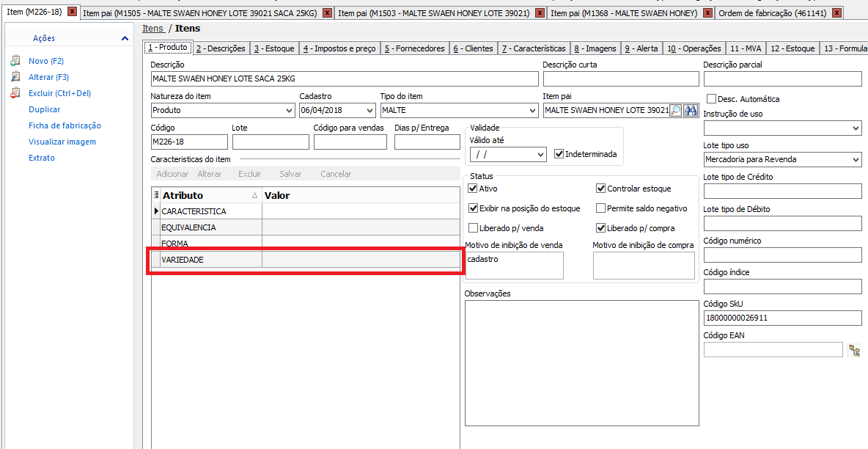Toggle Exibir na posição do estoque
Screen dimensions: 868x449
473,208
